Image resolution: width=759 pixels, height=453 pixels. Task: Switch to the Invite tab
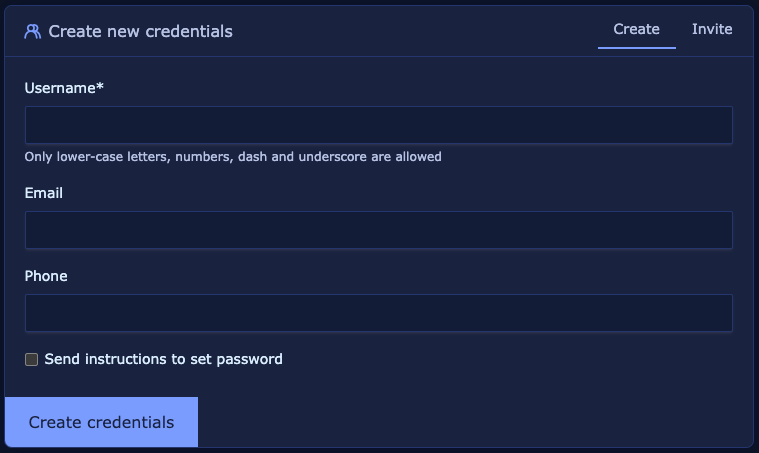(x=712, y=29)
